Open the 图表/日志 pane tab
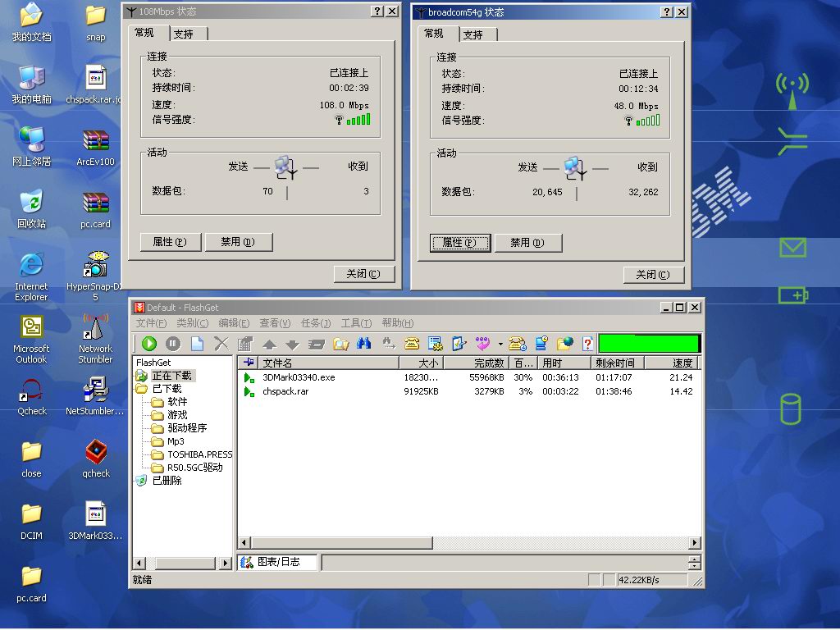The image size is (840, 630). 277,562
